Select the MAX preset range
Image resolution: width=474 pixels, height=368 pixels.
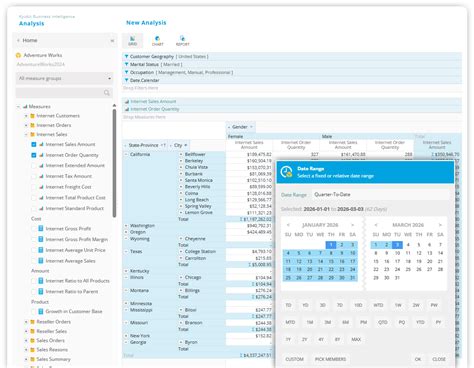[356, 339]
